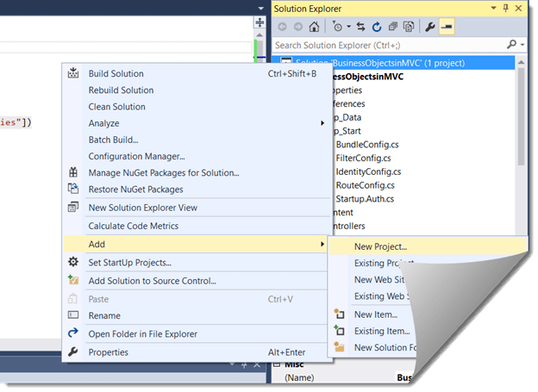Toggle the highlighted Preview Selected Items button
The image size is (538, 392).
coord(447,27)
